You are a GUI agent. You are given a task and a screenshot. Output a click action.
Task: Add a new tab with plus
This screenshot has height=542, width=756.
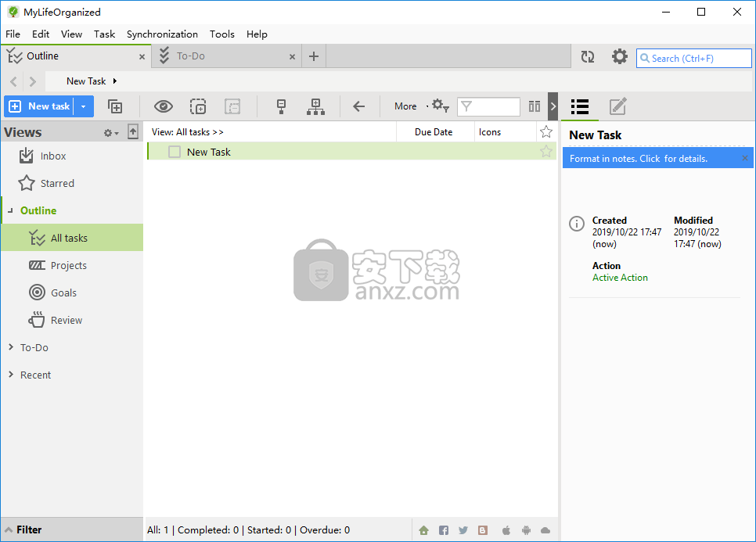coord(314,56)
